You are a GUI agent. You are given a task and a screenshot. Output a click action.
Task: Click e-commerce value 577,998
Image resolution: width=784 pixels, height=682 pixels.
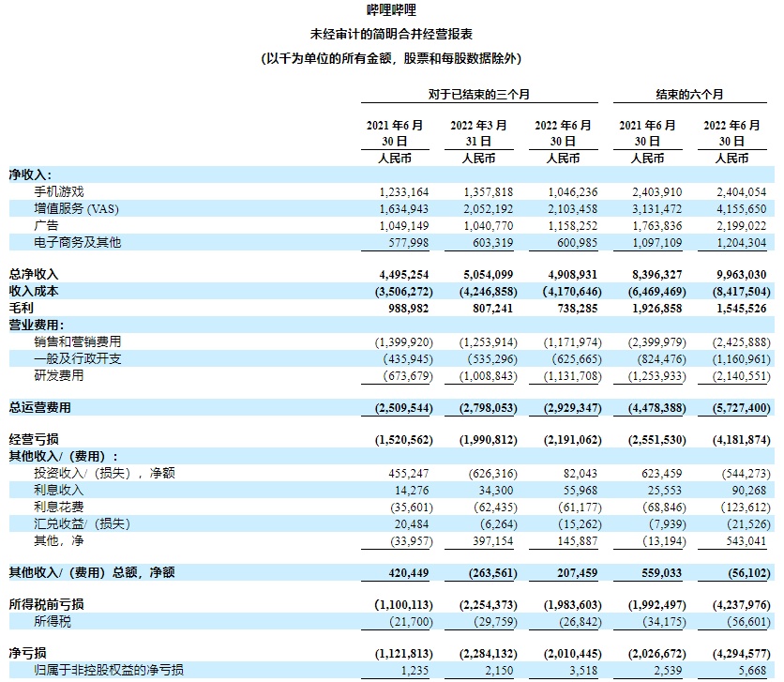tap(409, 243)
